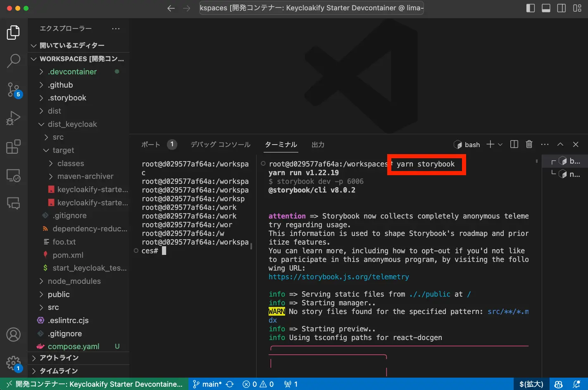
Task: Split the terminal pane
Action: pyautogui.click(x=514, y=144)
